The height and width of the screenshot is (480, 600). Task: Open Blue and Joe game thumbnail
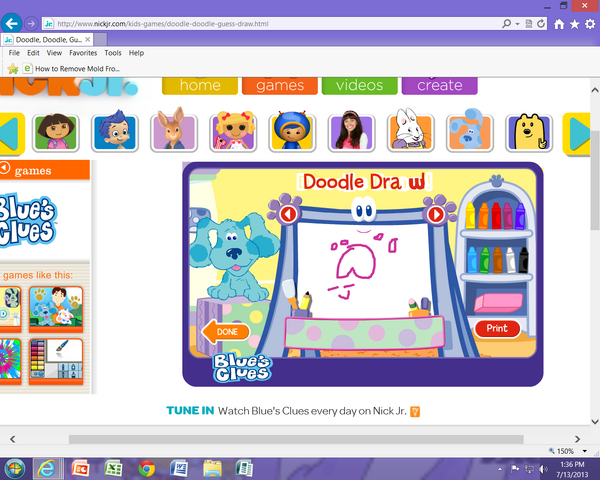click(56, 309)
